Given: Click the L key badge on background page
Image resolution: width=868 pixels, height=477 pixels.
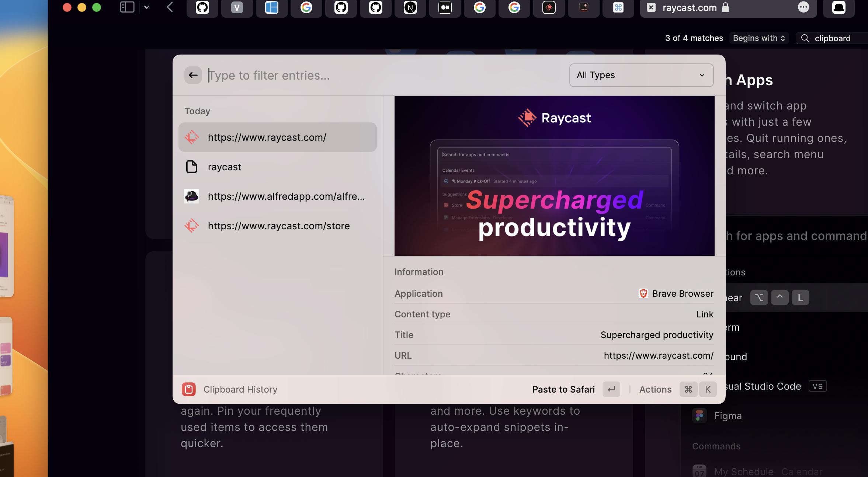Looking at the screenshot, I should pos(800,297).
